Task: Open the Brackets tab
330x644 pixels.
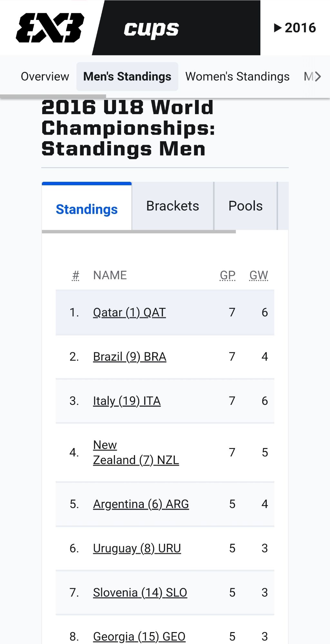Action: [173, 206]
